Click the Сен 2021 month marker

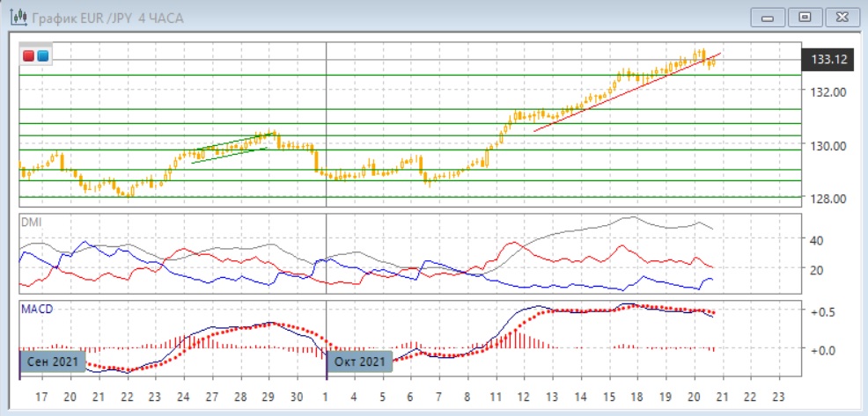(x=52, y=361)
